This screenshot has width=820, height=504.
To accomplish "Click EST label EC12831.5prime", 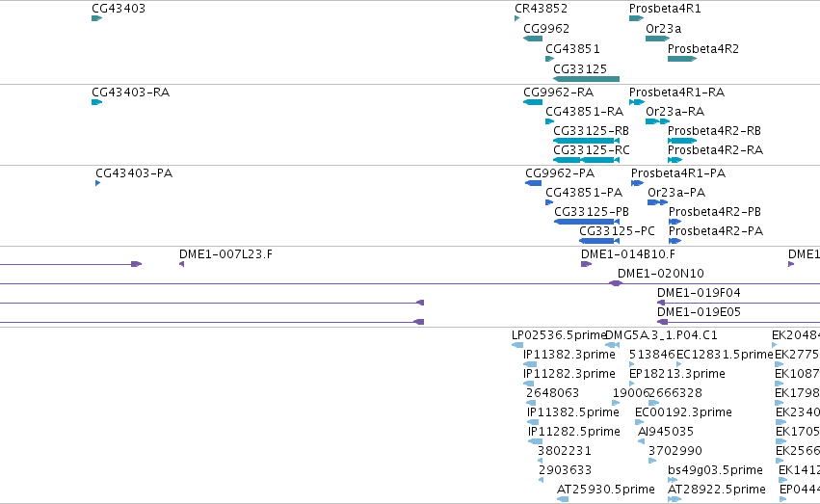I will point(725,355).
